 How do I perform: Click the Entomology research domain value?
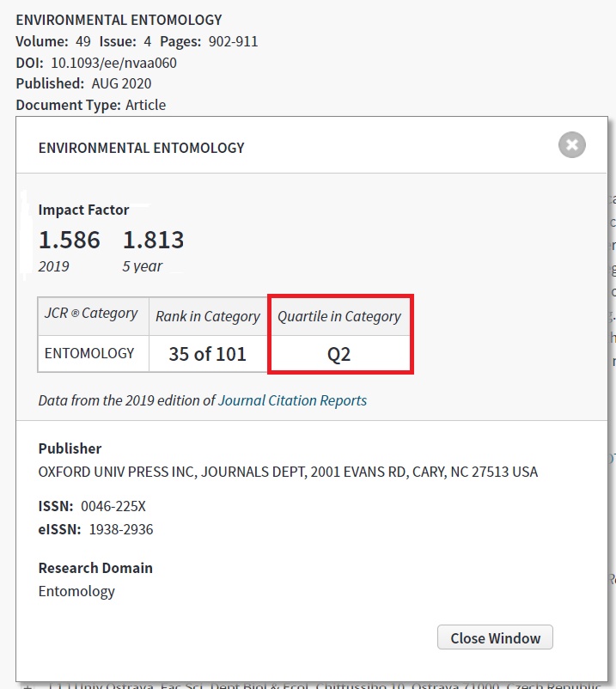tap(76, 591)
